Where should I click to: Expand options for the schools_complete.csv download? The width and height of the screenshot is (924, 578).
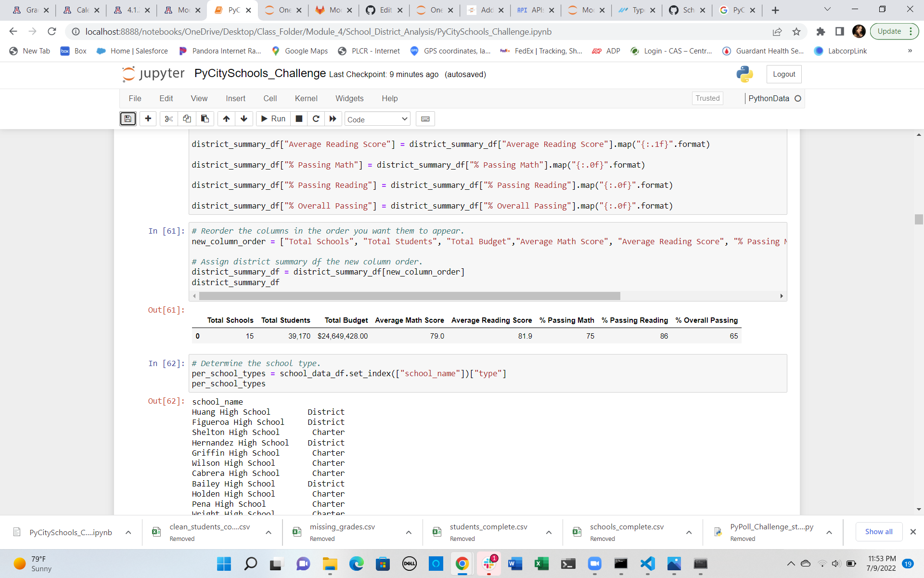point(688,532)
